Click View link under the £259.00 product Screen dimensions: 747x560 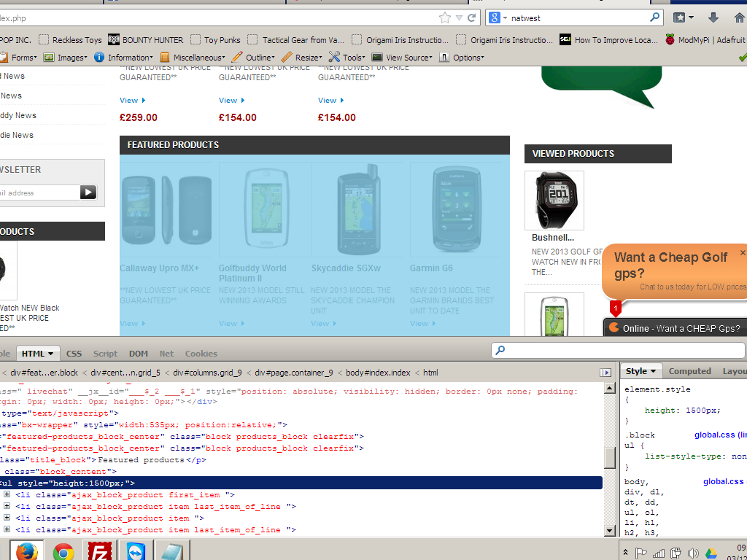click(x=133, y=101)
